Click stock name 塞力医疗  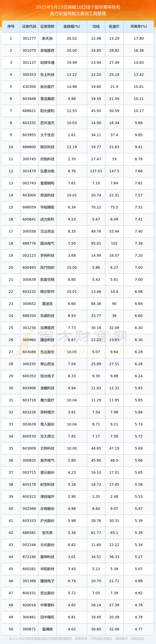tap(47, 400)
